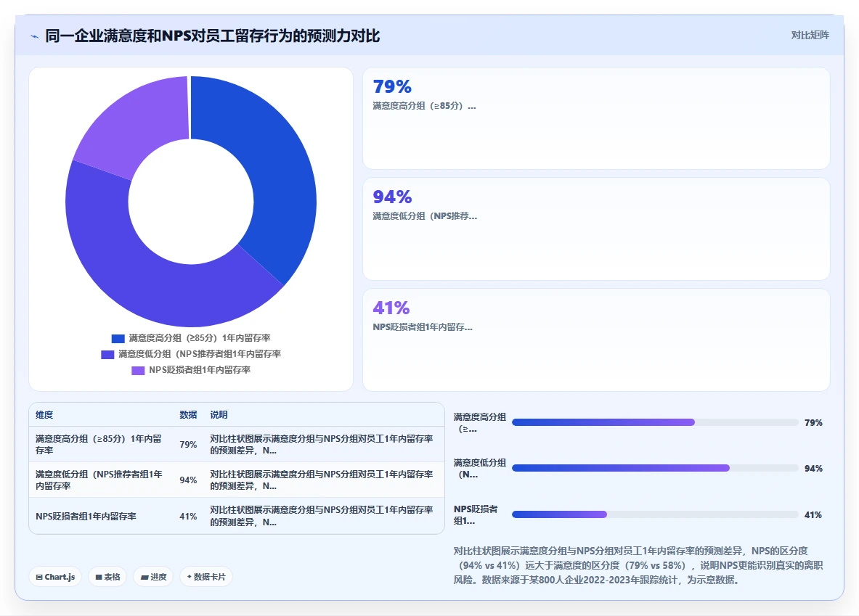This screenshot has height=616, width=859.
Task: Click the 数据 column header
Action: tap(188, 414)
